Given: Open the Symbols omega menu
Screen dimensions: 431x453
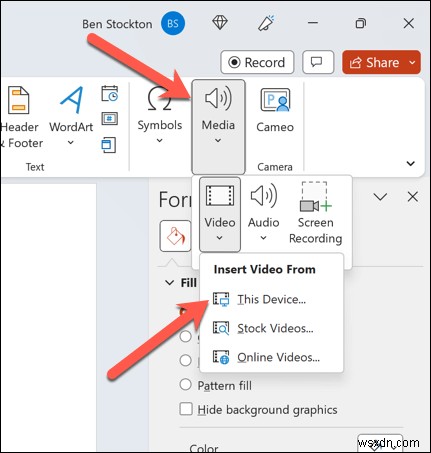Looking at the screenshot, I should point(160,114).
